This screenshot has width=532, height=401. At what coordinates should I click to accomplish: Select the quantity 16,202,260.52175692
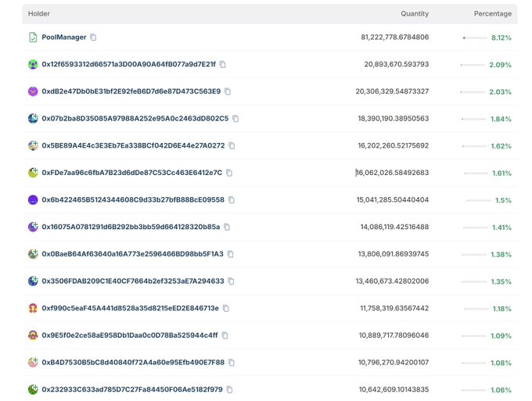[394, 145]
